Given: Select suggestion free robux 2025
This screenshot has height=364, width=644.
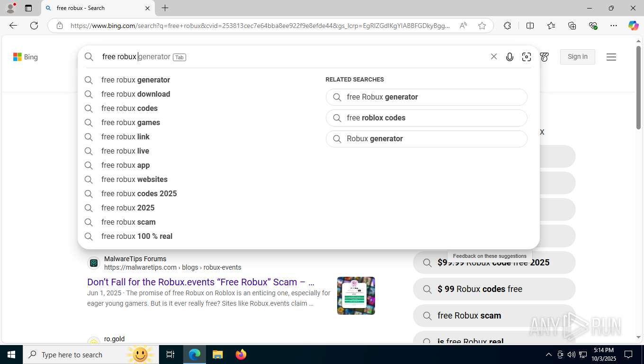Looking at the screenshot, I should pyautogui.click(x=128, y=208).
